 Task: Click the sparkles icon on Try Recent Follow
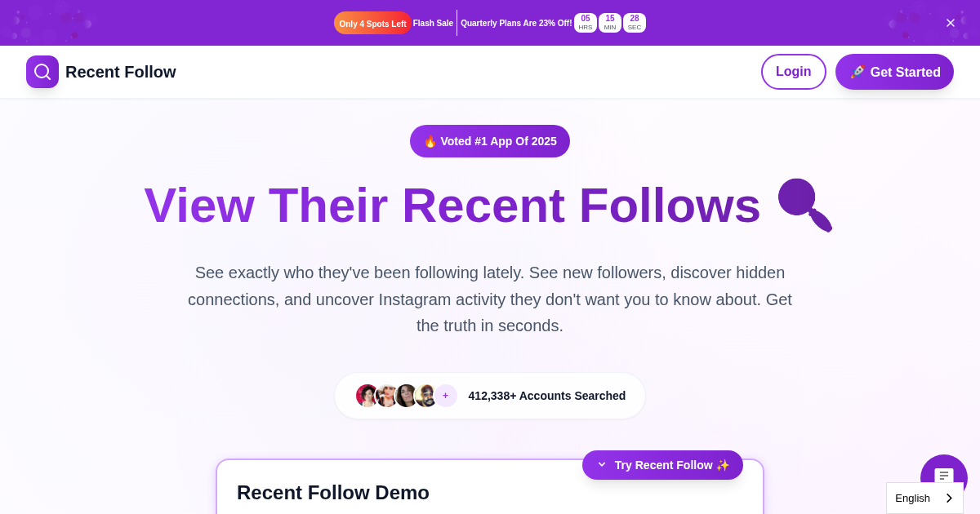pyautogui.click(x=722, y=465)
